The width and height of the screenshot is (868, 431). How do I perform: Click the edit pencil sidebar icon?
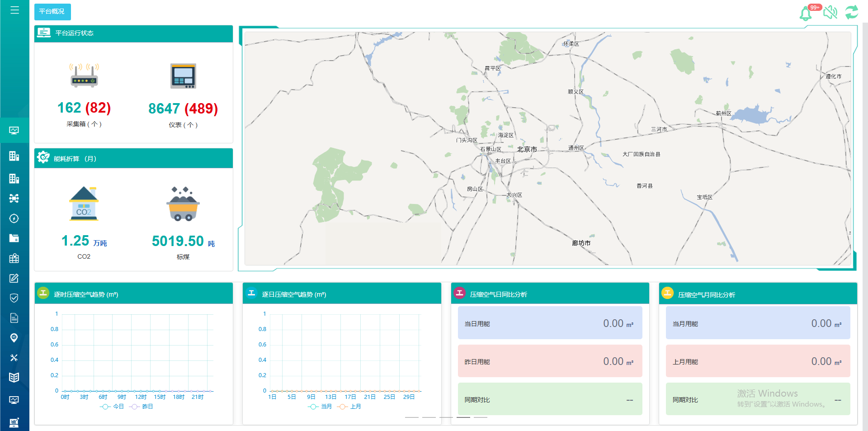pos(14,278)
